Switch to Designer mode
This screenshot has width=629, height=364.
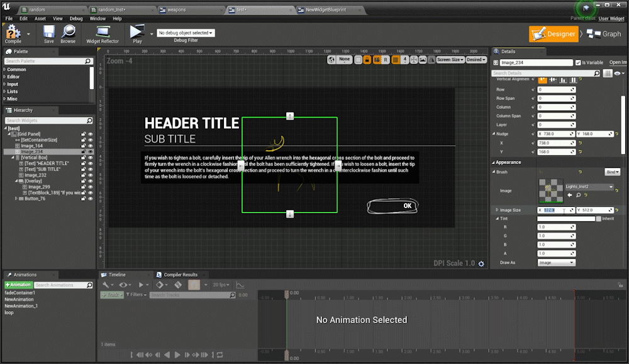[x=554, y=34]
